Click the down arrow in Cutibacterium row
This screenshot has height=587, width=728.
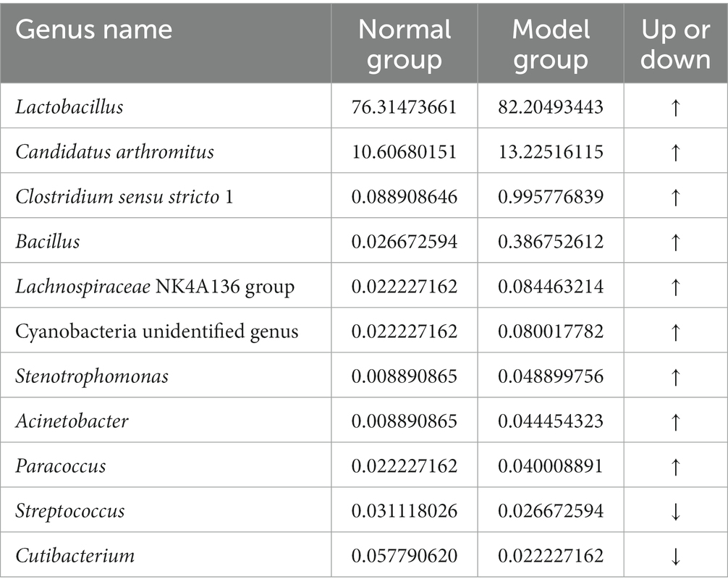(x=676, y=557)
